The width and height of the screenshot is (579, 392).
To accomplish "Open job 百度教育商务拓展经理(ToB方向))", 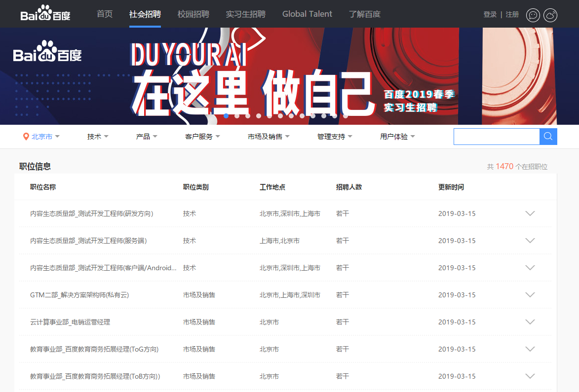I will point(95,376).
